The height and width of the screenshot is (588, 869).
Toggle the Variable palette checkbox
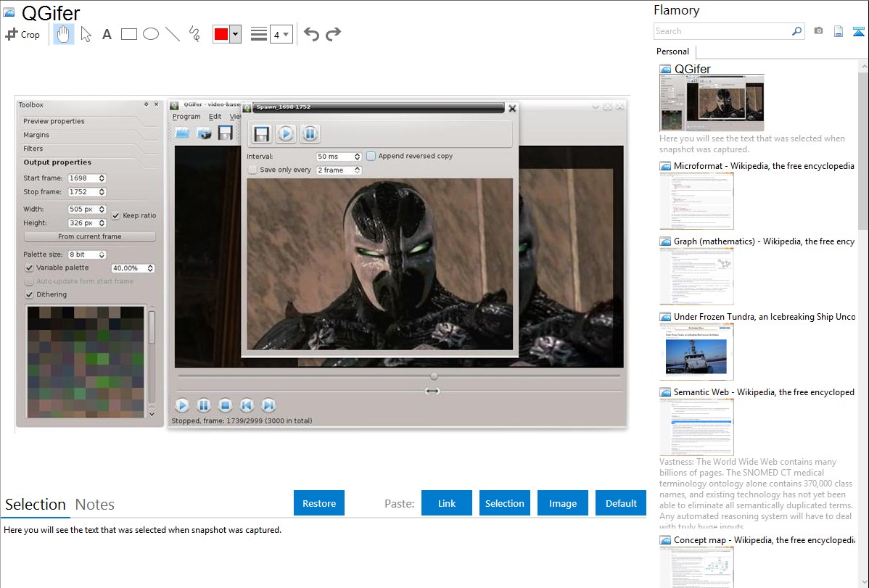pyautogui.click(x=29, y=268)
